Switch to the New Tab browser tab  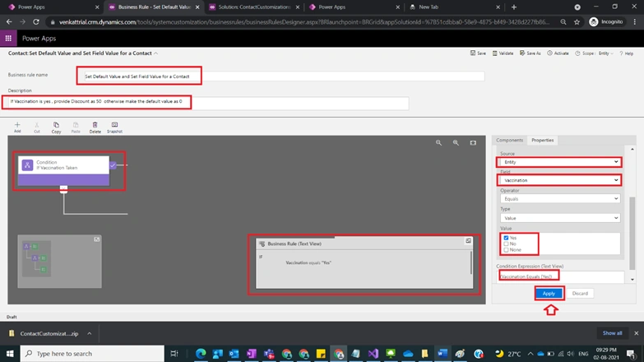(x=454, y=7)
